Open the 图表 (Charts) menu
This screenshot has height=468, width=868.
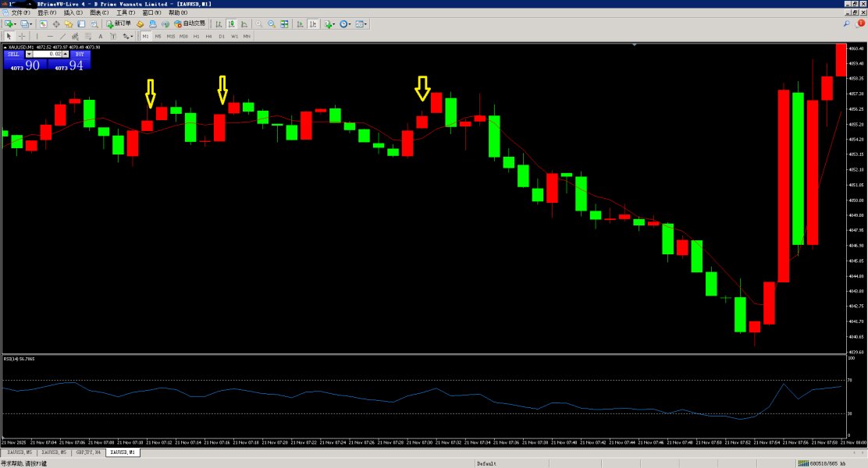click(99, 12)
